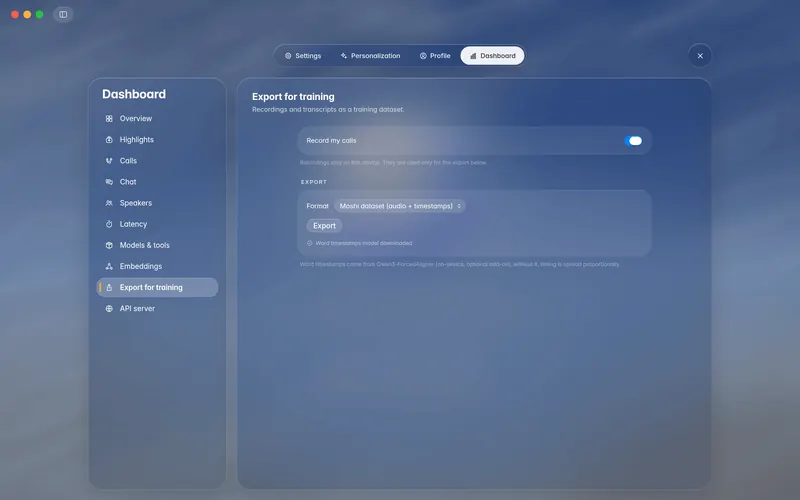800x500 pixels.
Task: Click the Overview grid icon in sidebar
Action: pos(109,118)
